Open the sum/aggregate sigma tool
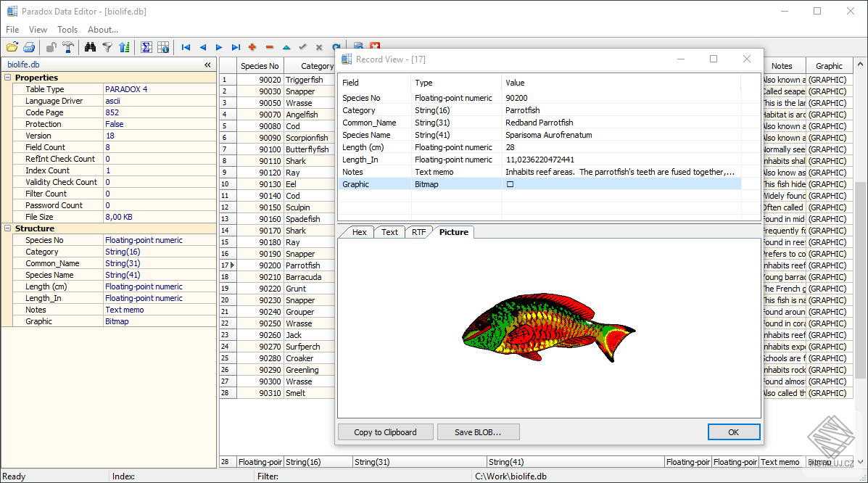868x483 pixels. (146, 46)
